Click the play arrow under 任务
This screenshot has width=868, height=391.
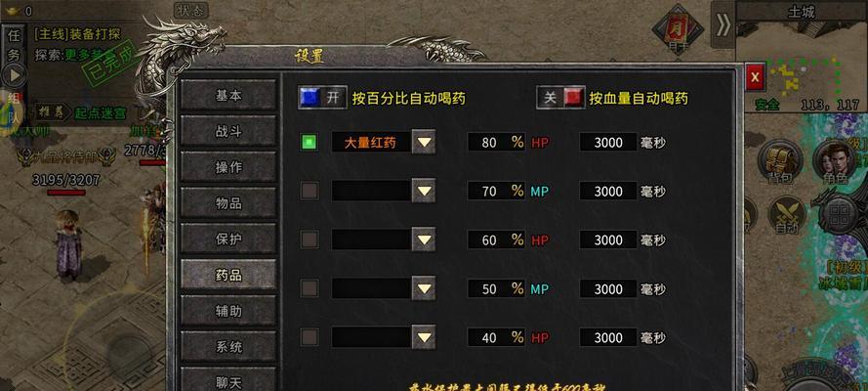[15, 74]
